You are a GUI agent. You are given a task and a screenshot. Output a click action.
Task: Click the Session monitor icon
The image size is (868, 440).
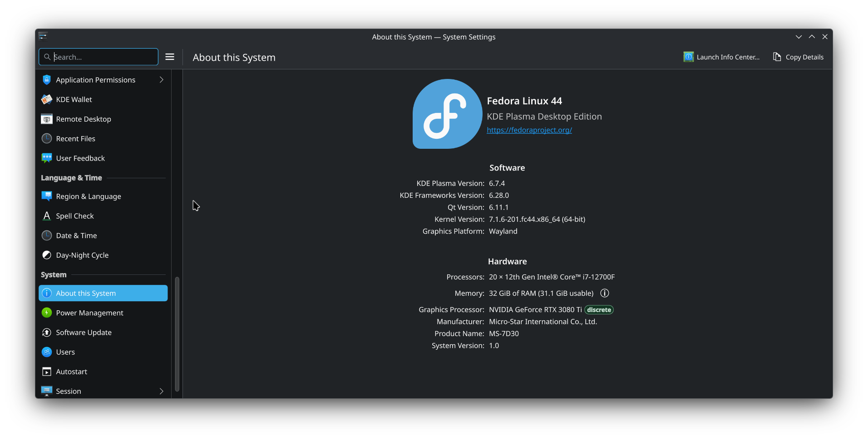[47, 391]
